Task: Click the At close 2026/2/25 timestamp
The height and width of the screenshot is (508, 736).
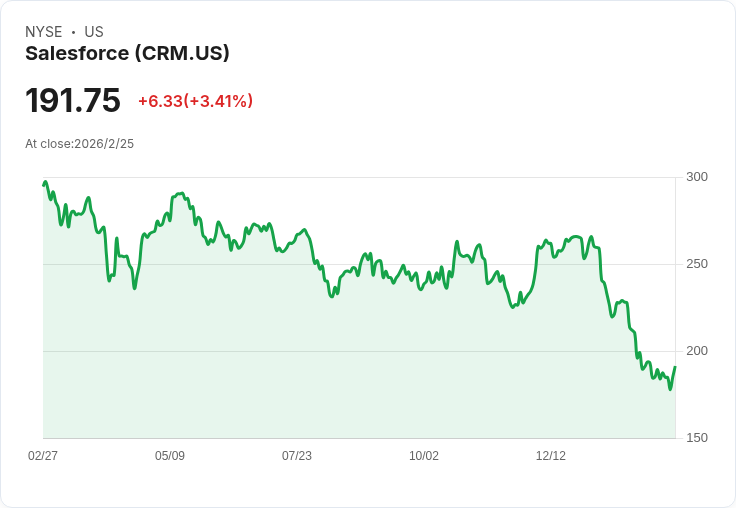Action: [x=79, y=144]
